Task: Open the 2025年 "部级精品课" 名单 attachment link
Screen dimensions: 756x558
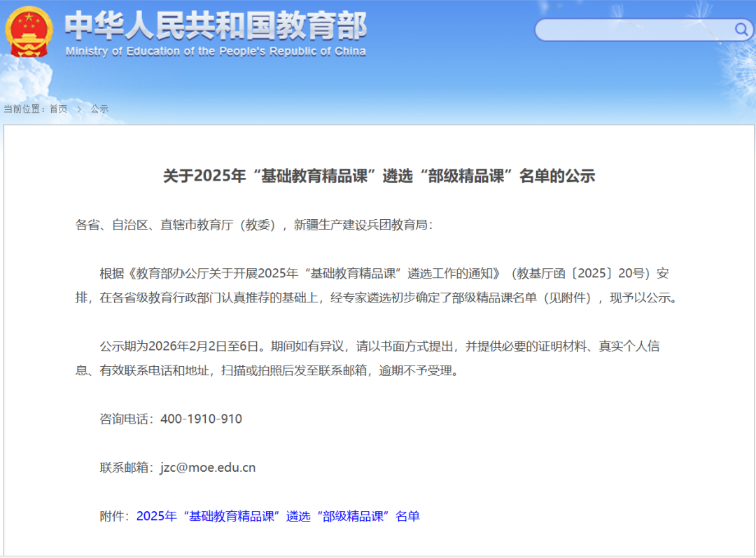Action: point(278,517)
